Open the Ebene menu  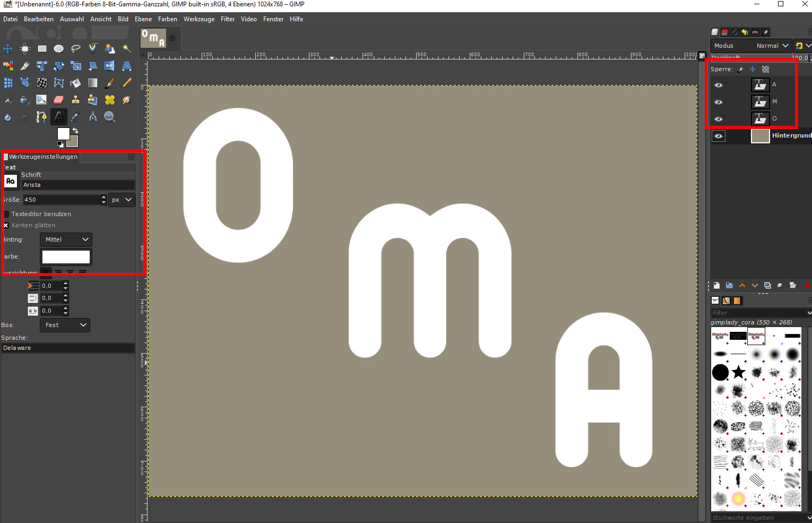(x=143, y=19)
